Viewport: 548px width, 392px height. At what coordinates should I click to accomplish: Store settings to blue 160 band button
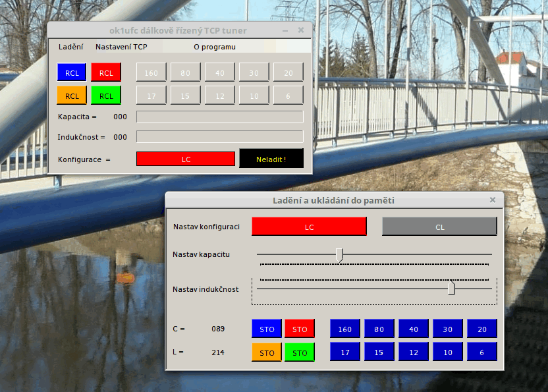[345, 329]
